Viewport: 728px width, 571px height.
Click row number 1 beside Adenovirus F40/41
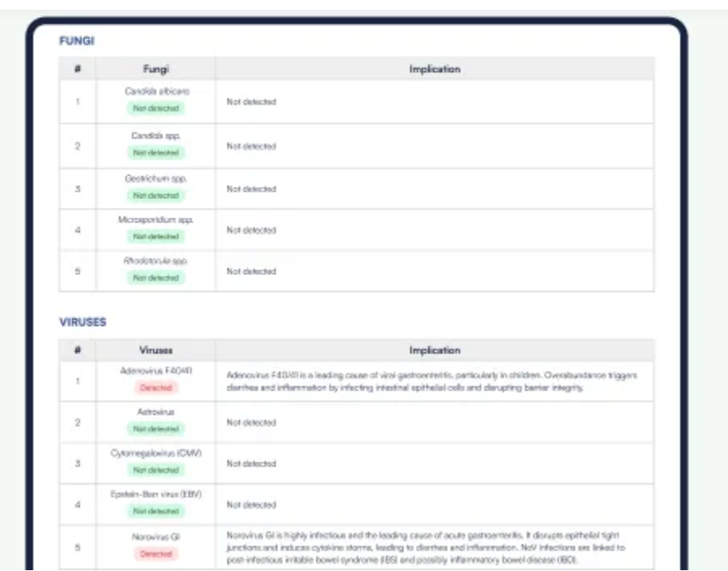[x=78, y=381]
